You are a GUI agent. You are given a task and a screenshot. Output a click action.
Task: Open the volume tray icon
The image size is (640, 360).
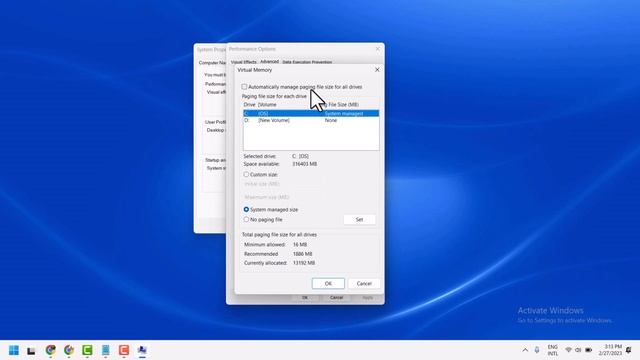578,350
